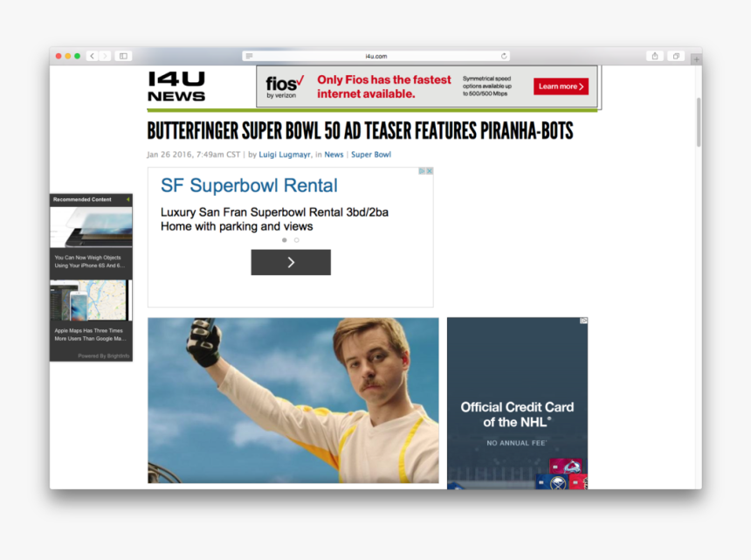Open 'Apple Maps Has Three Times' article

pyautogui.click(x=90, y=335)
